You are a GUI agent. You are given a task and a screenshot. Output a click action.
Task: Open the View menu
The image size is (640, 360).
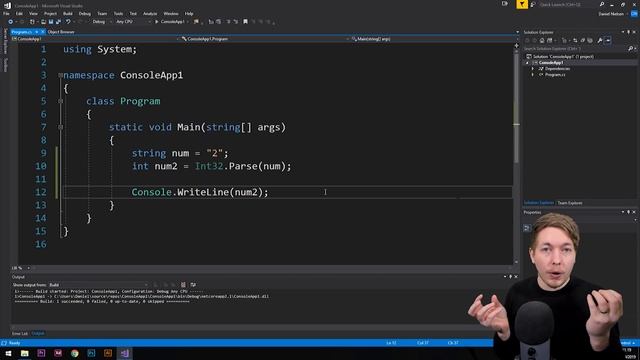(x=33, y=13)
